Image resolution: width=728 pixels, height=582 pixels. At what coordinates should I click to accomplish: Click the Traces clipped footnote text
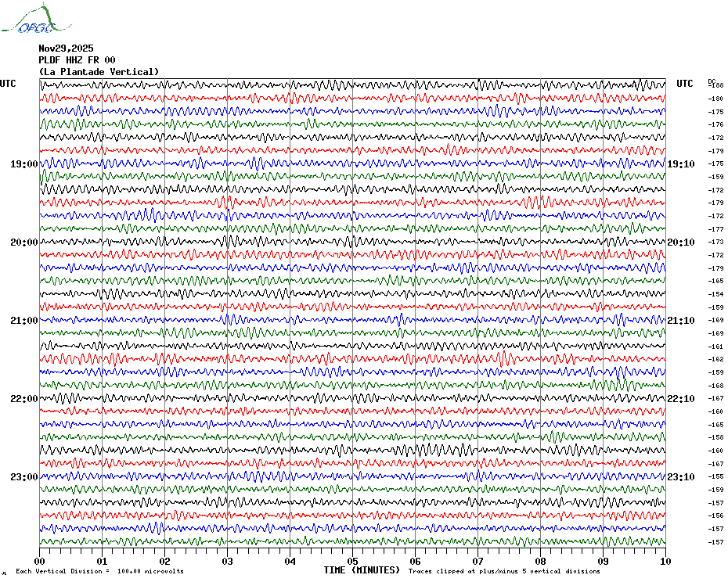504,571
